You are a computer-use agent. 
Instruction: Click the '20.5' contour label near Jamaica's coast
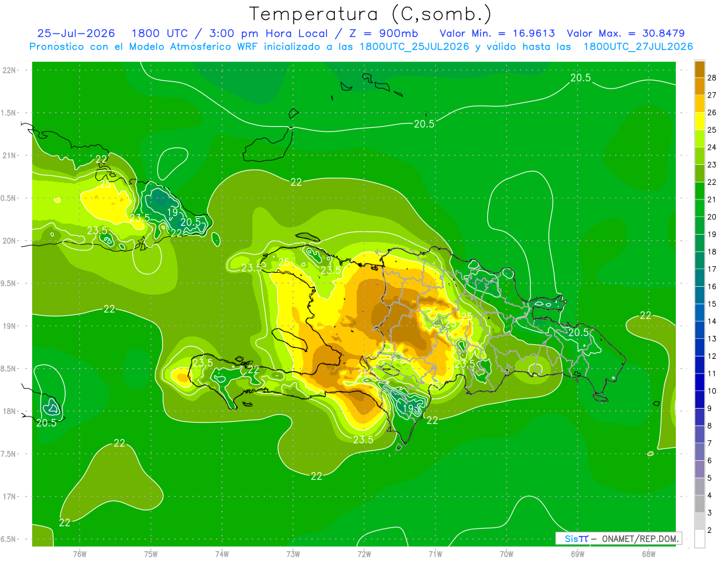pyautogui.click(x=46, y=423)
